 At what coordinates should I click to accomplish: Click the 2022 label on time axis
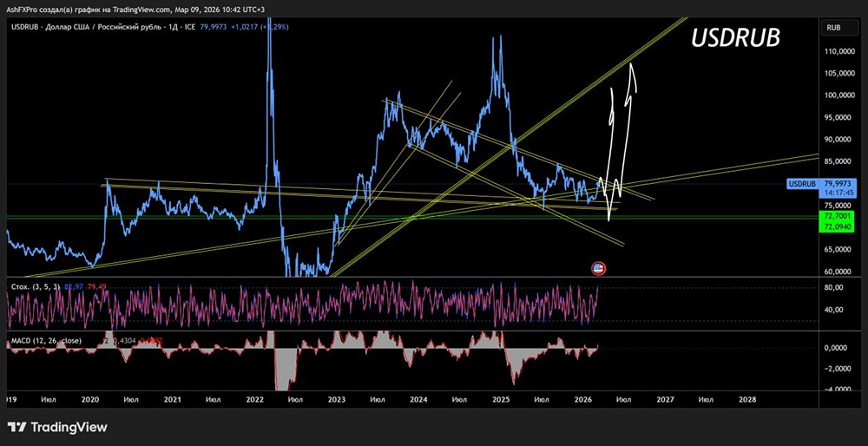point(254,398)
